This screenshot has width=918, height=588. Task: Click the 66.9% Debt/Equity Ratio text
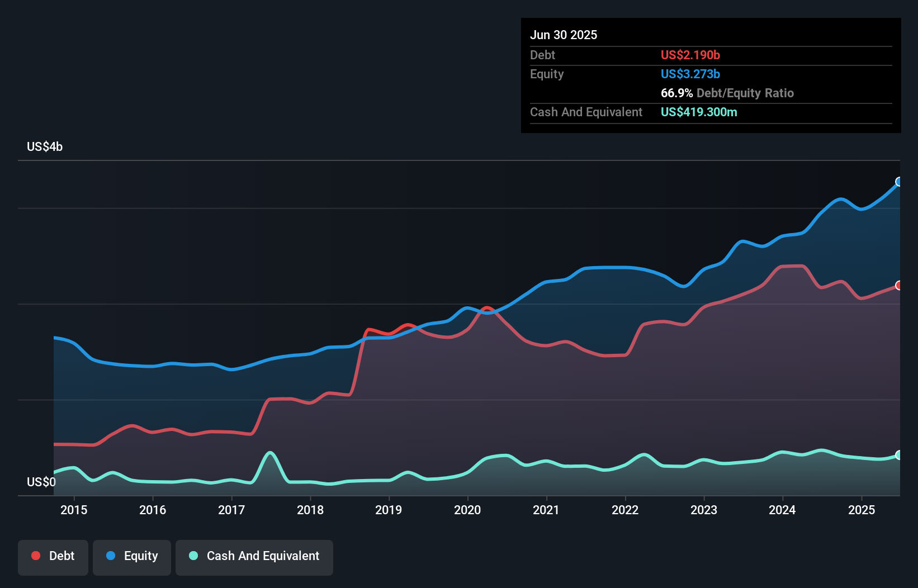(727, 93)
